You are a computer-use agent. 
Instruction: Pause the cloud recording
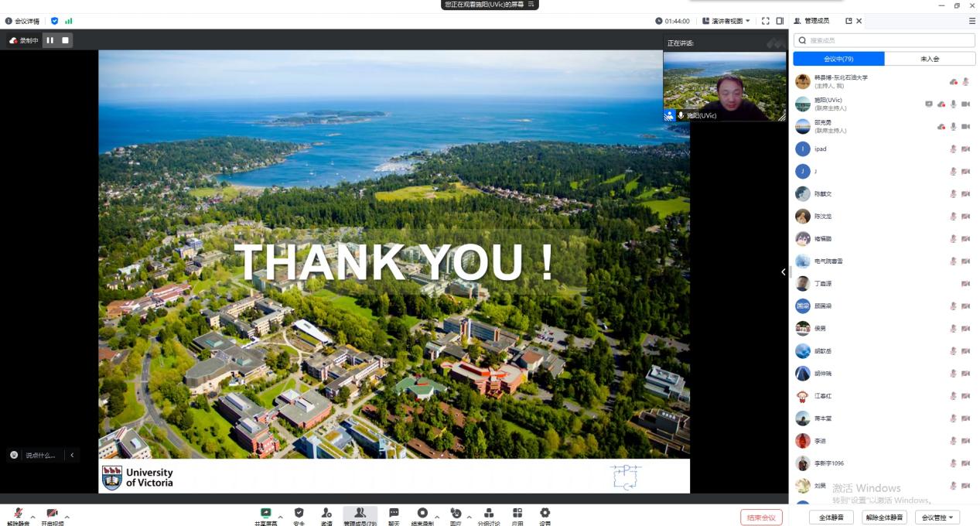(50, 40)
